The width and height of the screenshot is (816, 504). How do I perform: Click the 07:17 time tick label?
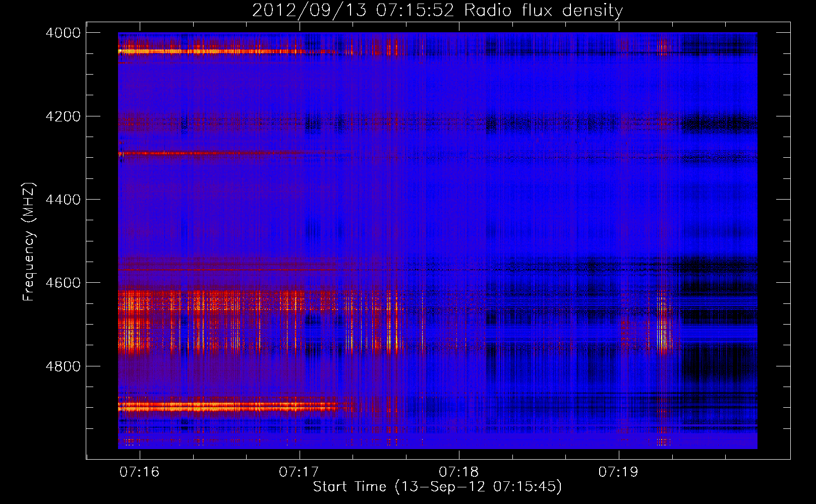[x=299, y=472]
